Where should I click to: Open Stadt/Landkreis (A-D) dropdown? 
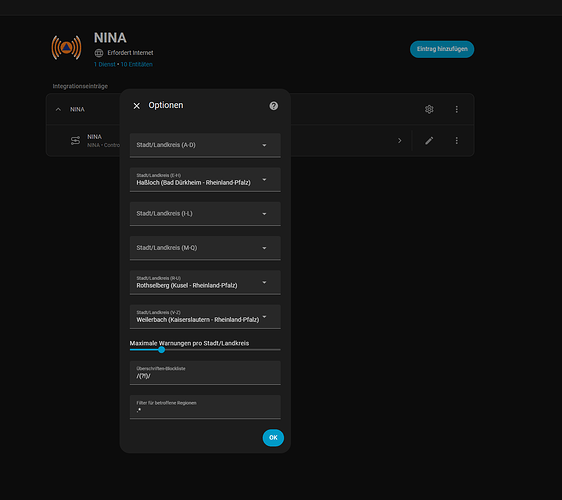(x=205, y=145)
